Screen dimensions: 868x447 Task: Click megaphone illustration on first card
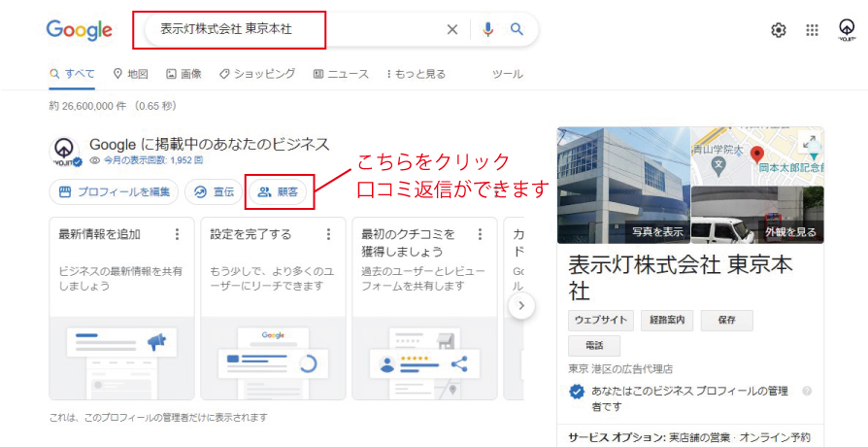tap(157, 342)
